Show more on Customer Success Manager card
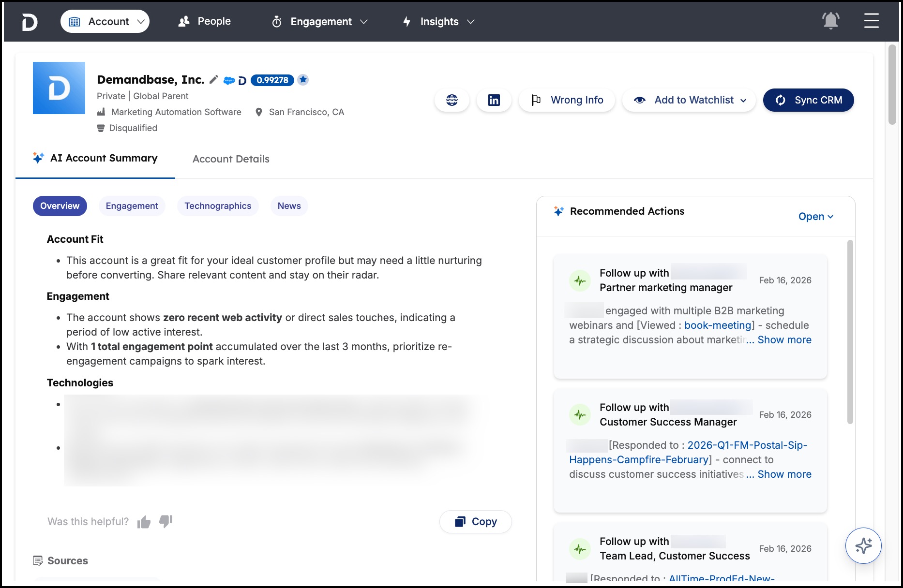Screen dimensions: 903x588 784,474
